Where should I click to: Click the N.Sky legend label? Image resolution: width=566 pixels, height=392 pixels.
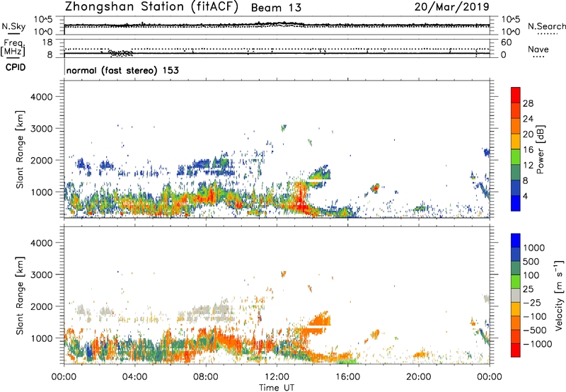click(x=13, y=26)
